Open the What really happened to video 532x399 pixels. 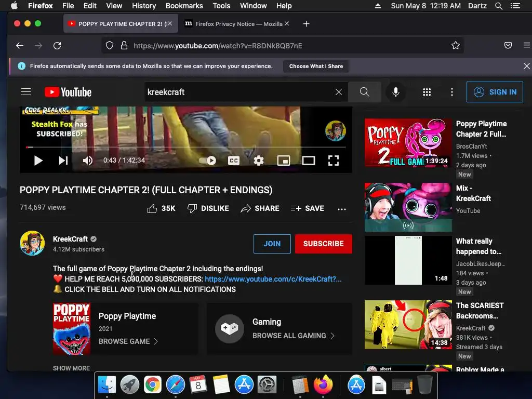click(x=408, y=260)
